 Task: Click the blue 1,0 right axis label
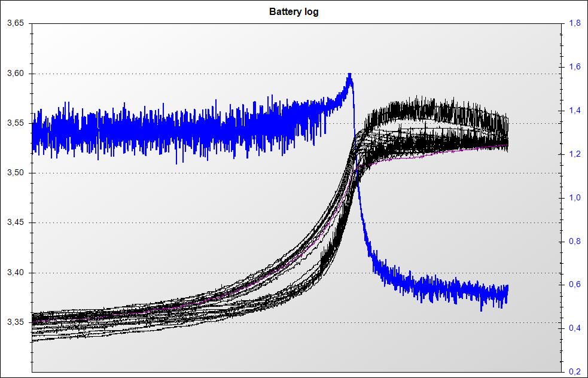574,197
